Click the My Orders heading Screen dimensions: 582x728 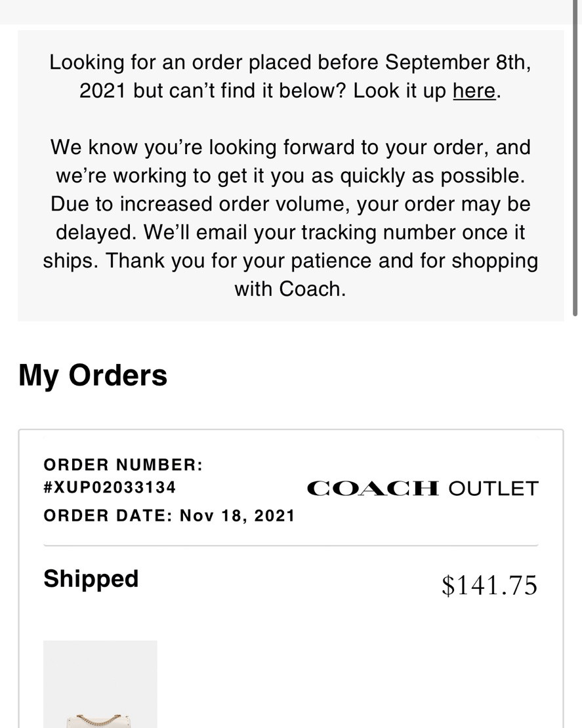pos(93,375)
